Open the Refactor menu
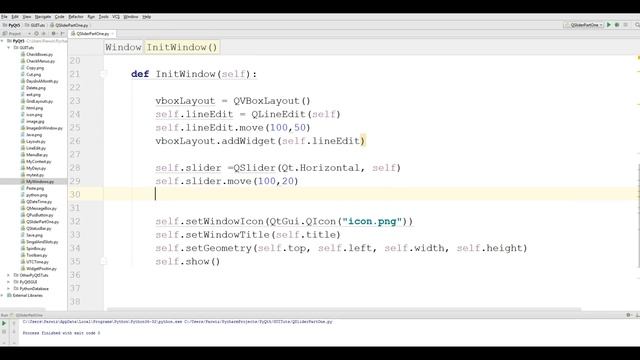The height and width of the screenshot is (360, 640). point(76,17)
